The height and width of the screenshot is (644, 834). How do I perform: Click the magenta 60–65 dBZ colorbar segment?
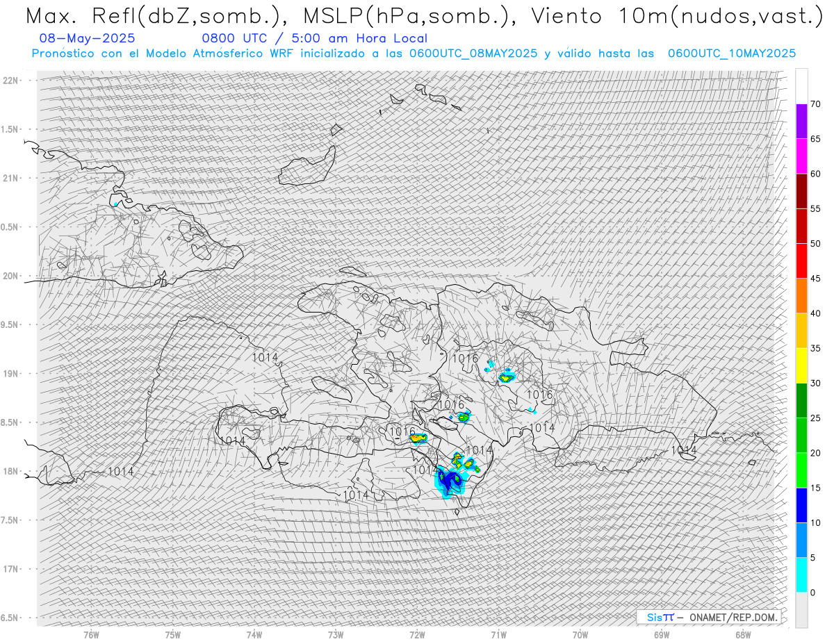coord(801,156)
